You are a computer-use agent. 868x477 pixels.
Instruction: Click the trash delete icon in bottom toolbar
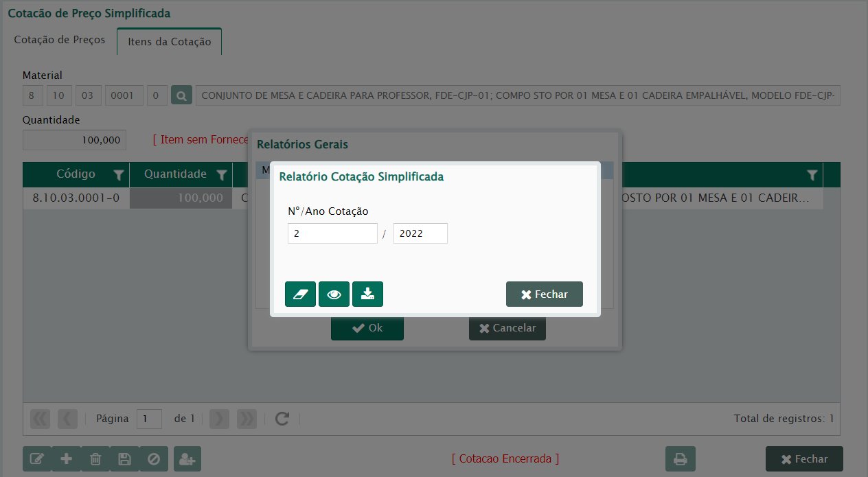coord(95,459)
